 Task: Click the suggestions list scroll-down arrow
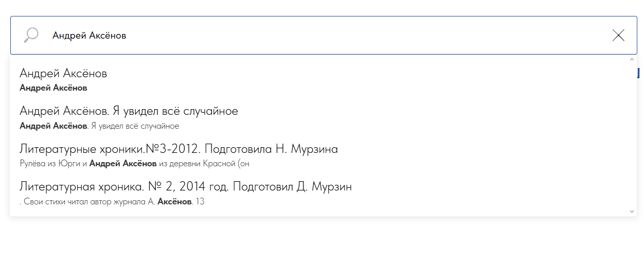632,211
